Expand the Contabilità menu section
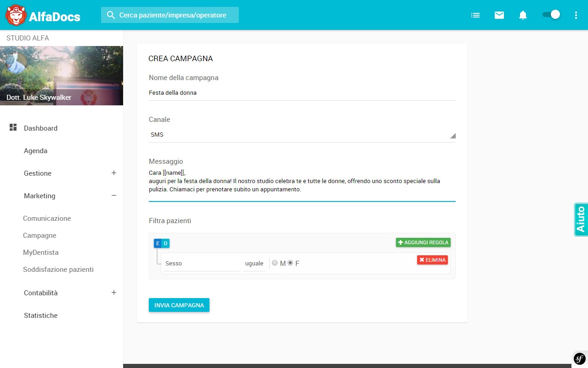 click(x=114, y=293)
